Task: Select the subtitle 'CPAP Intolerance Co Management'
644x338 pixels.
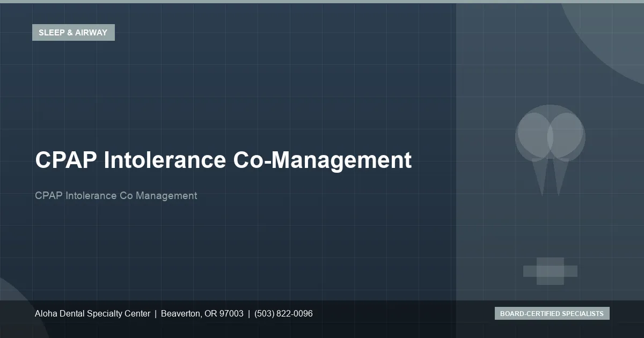Action: click(x=116, y=196)
